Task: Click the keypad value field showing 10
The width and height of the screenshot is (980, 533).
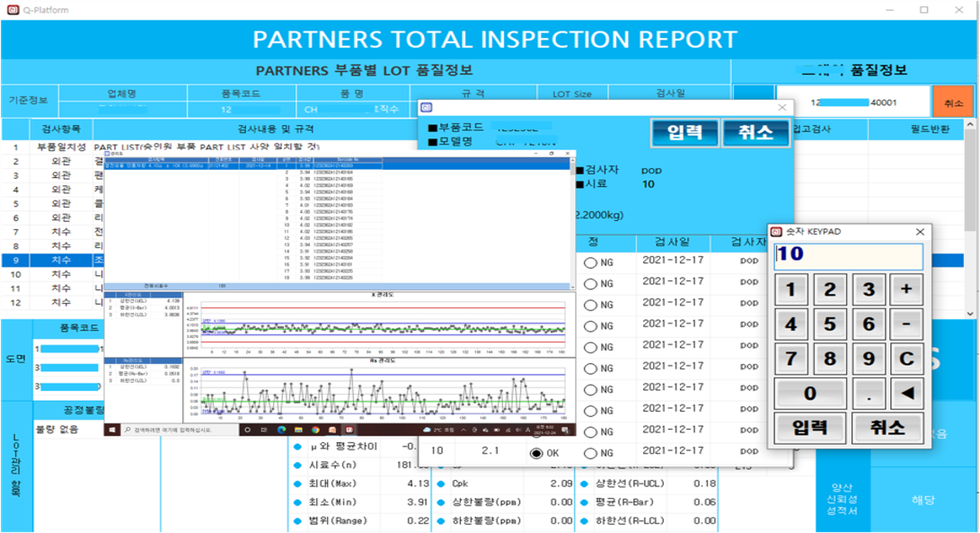Action: point(848,256)
